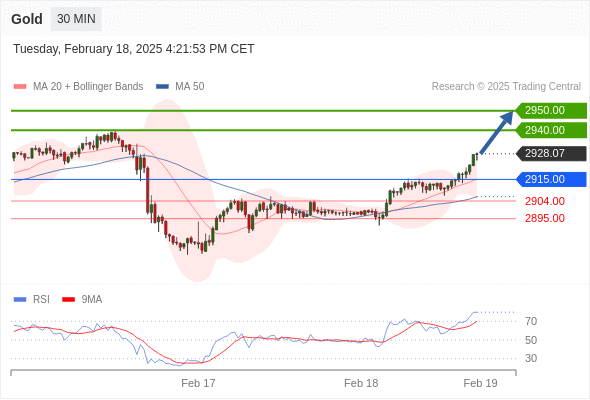Click the RSI 30 level label
The height and width of the screenshot is (400, 590).
point(531,358)
